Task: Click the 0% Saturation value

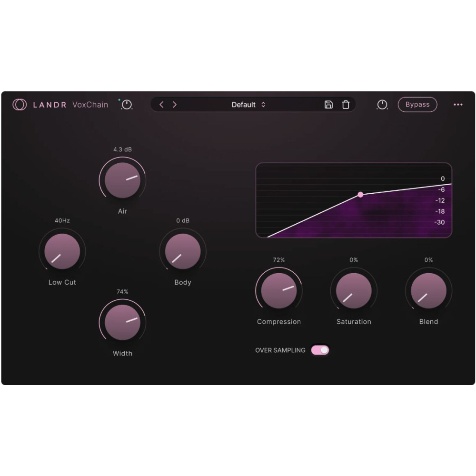Action: point(354,260)
